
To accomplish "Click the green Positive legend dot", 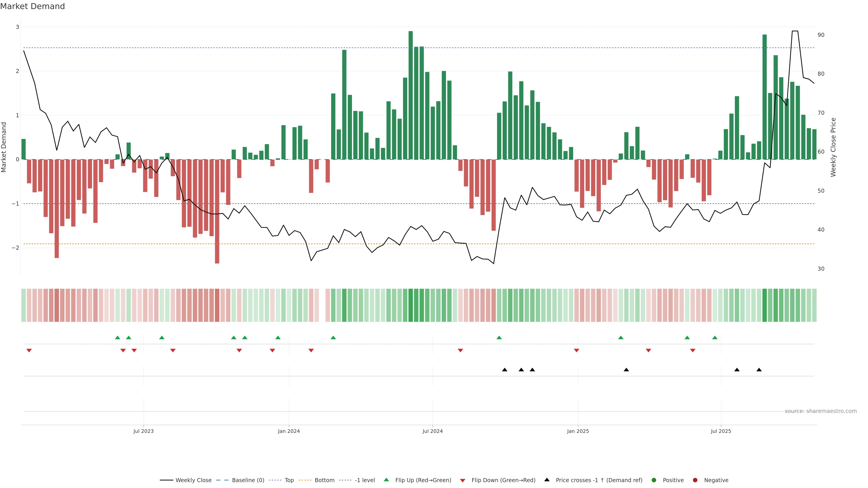I will coord(654,480).
